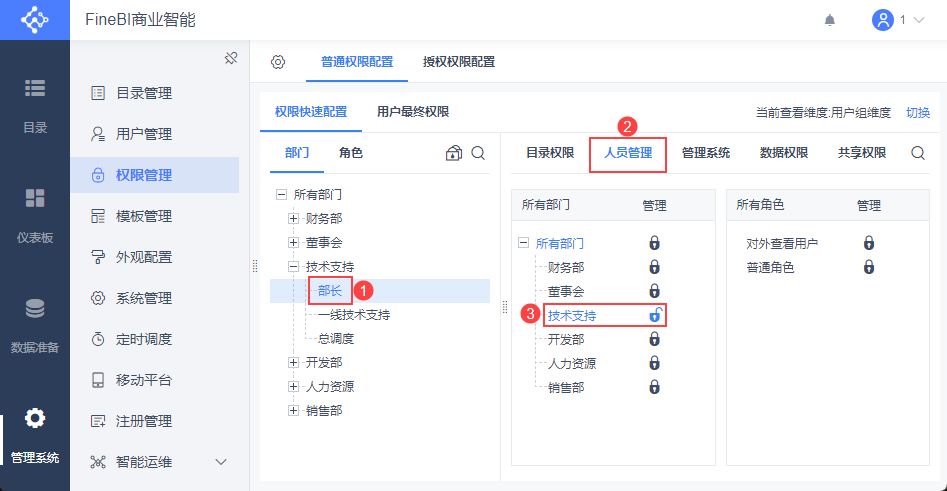Select 一线技术支持 in department tree

[354, 315]
